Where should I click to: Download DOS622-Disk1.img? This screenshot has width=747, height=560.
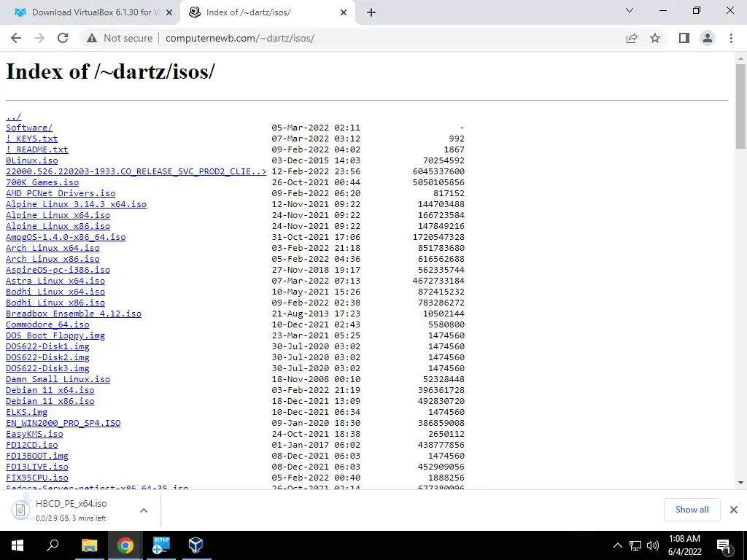47,346
